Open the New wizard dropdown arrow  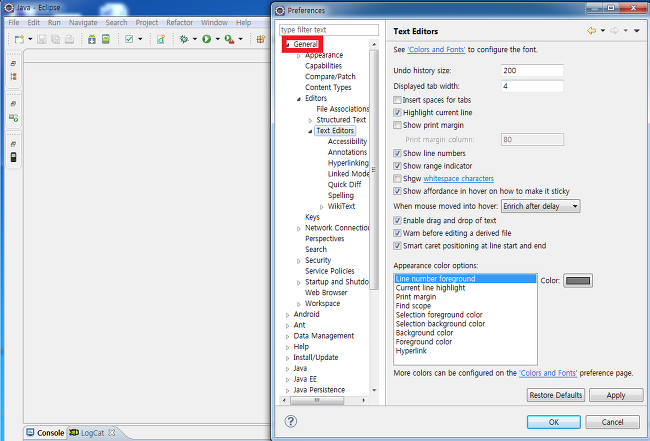[x=30, y=39]
